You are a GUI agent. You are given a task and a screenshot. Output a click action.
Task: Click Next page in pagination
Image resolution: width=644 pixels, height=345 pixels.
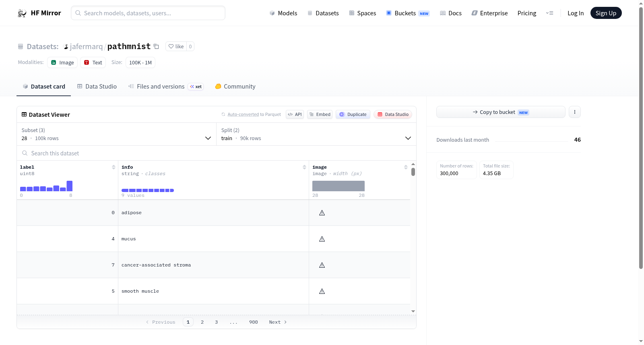[x=278, y=322]
